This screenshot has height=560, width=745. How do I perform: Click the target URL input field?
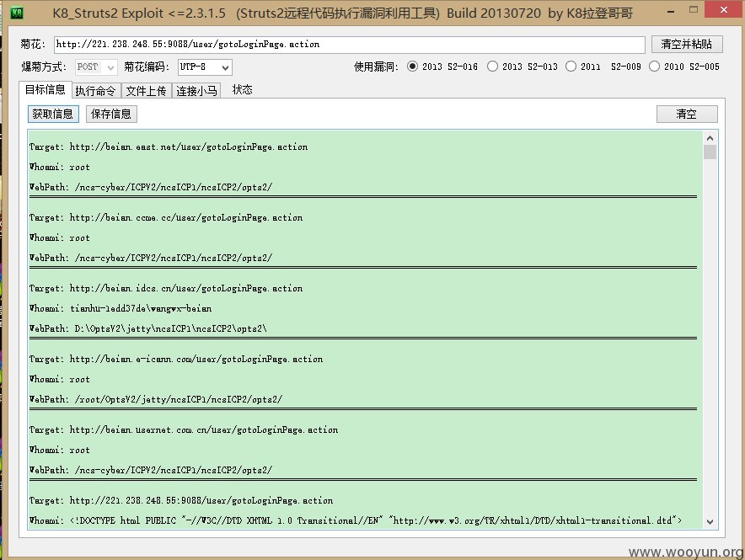[x=349, y=44]
